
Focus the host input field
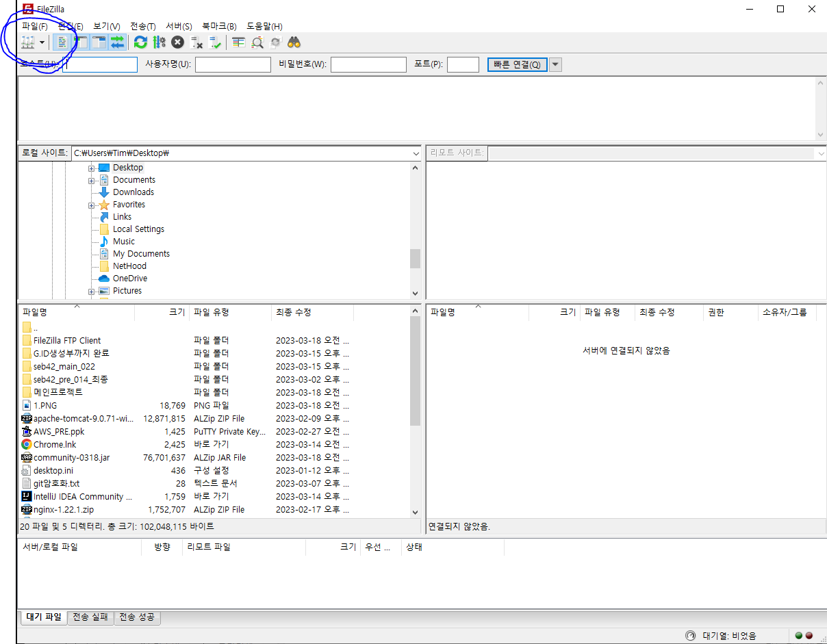pyautogui.click(x=100, y=64)
